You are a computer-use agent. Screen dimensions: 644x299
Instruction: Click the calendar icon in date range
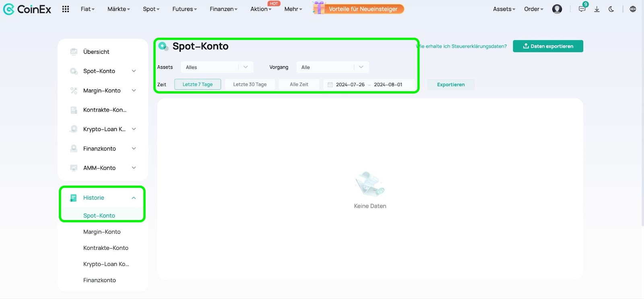(x=330, y=85)
